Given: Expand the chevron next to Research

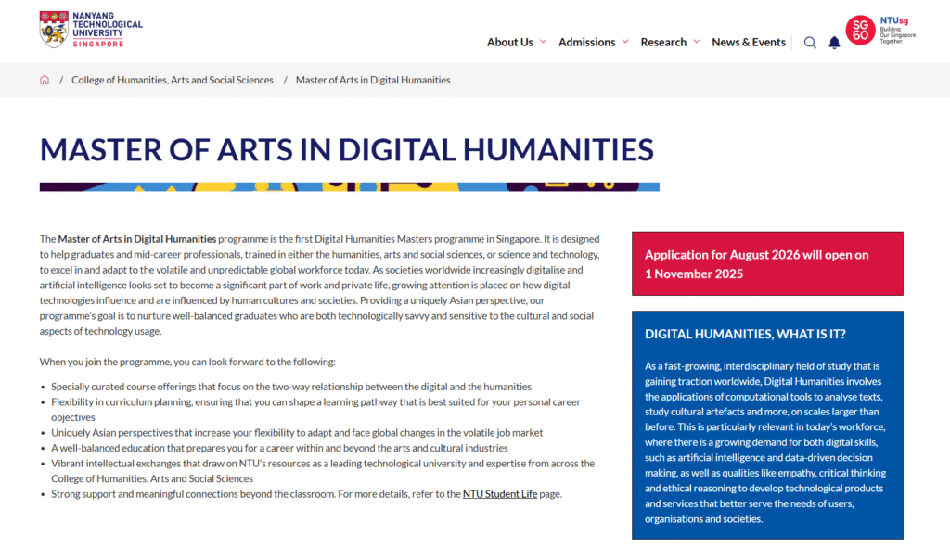Looking at the screenshot, I should click(x=696, y=42).
